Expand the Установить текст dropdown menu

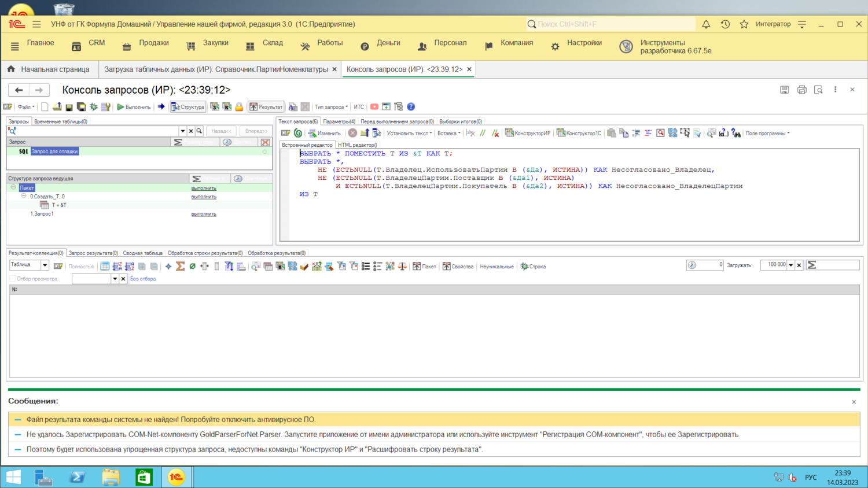[409, 134]
